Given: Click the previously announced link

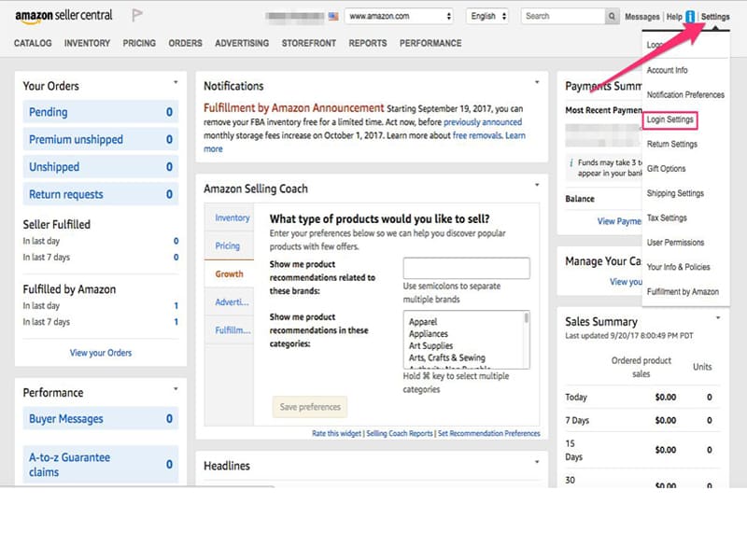Looking at the screenshot, I should [x=483, y=122].
